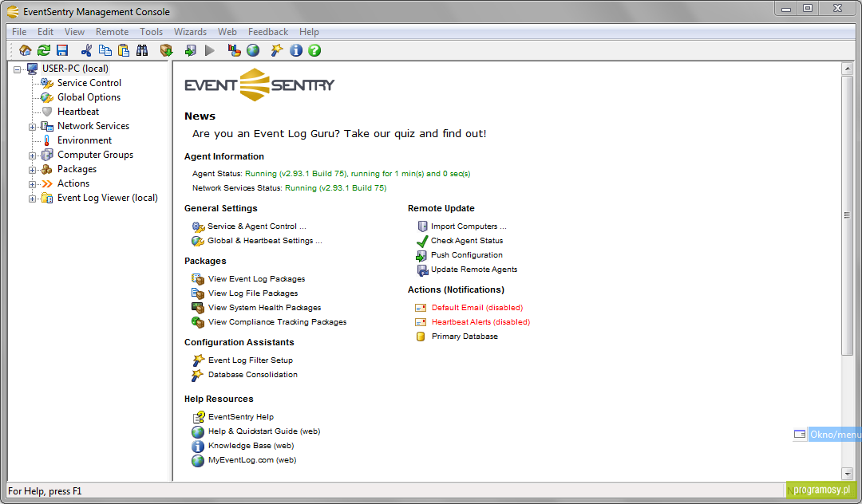
Task: Open the Remote menu
Action: coord(113,32)
